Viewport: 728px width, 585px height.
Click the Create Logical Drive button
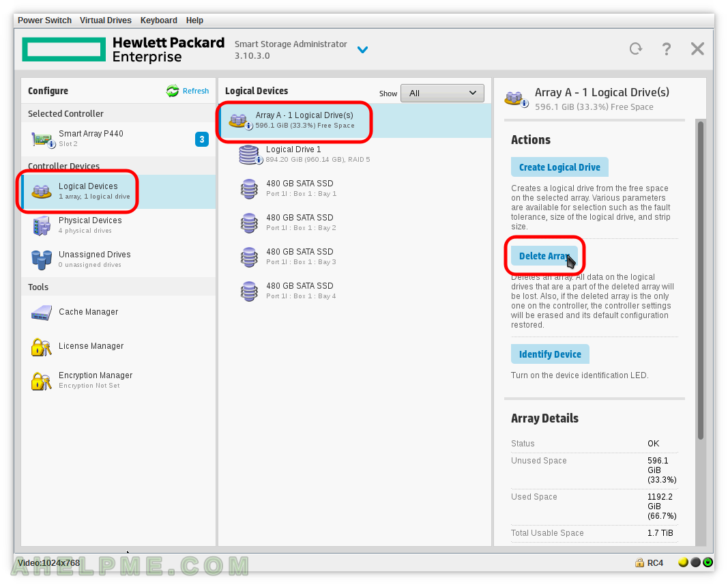point(559,167)
